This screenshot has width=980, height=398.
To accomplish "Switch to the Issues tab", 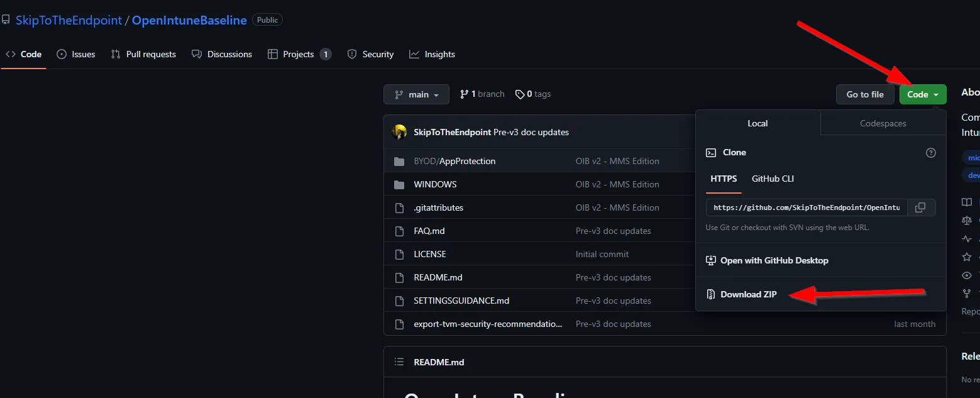I will pyautogui.click(x=76, y=54).
